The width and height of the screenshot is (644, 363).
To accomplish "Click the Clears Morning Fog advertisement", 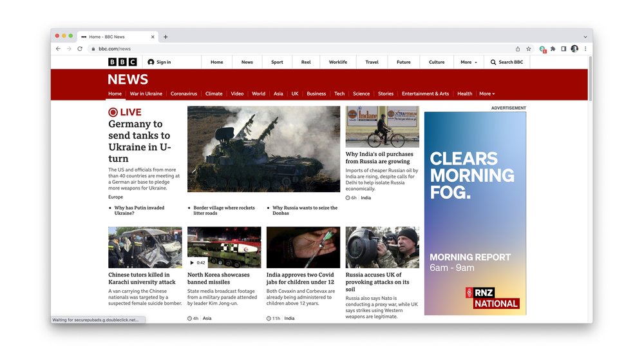I will 475,213.
